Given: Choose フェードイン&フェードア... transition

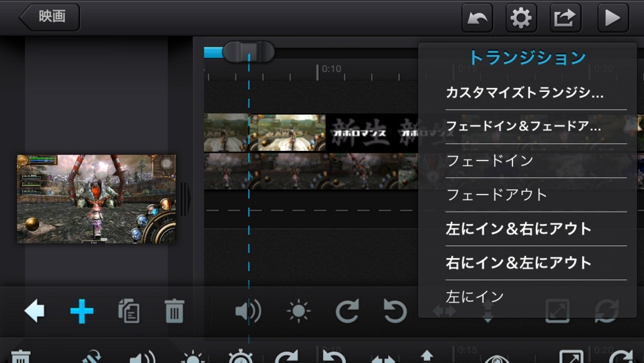Looking at the screenshot, I should coord(524,126).
